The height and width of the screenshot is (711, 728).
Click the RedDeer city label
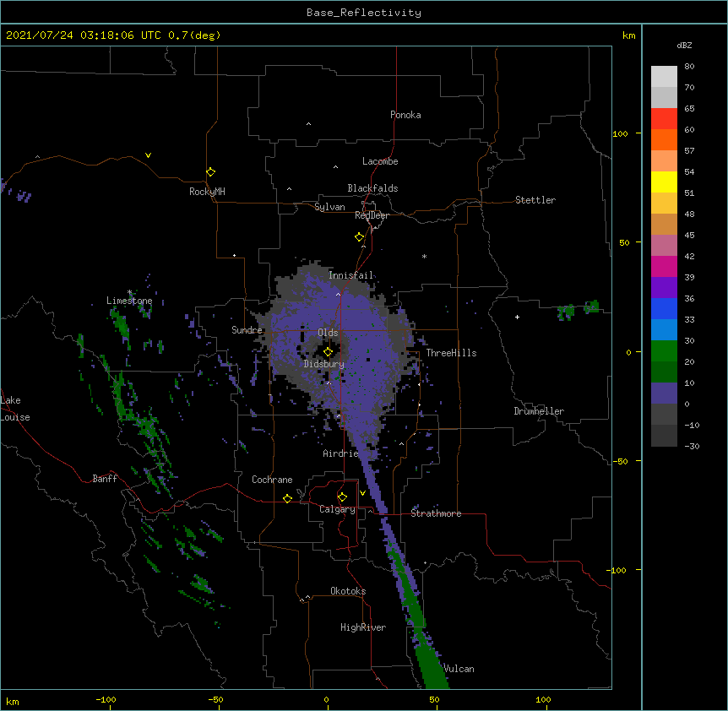(x=372, y=215)
